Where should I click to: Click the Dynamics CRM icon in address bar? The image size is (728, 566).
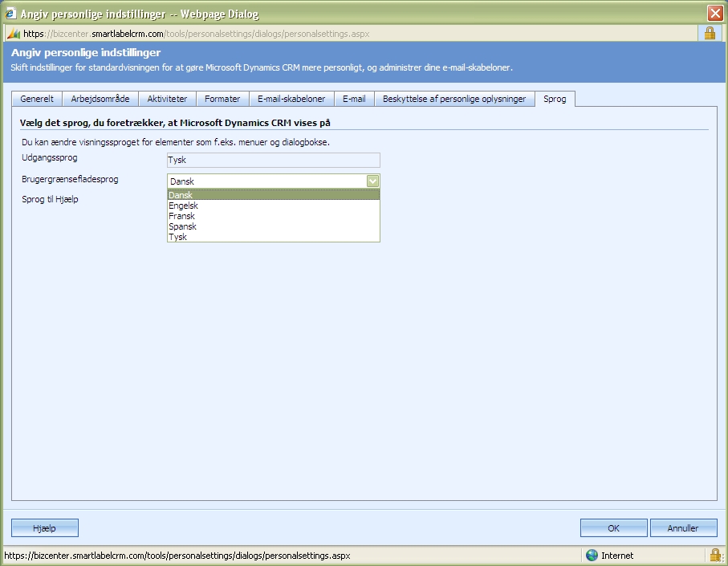click(x=14, y=34)
